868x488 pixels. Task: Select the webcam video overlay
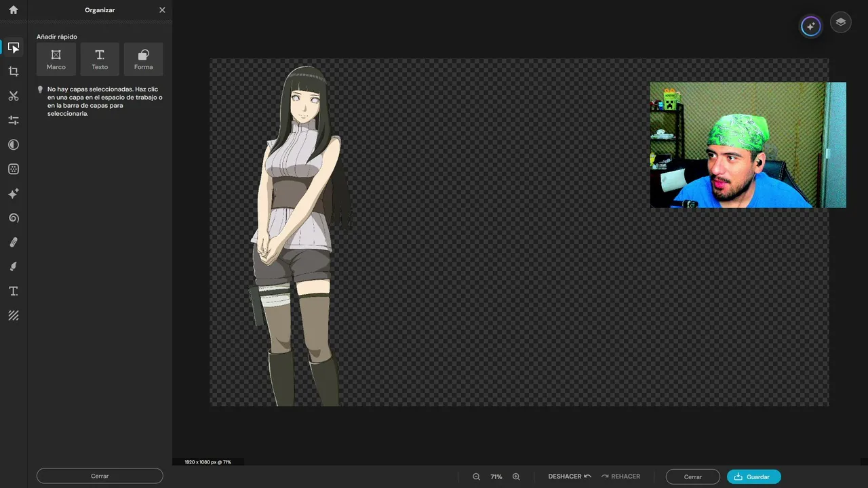748,145
